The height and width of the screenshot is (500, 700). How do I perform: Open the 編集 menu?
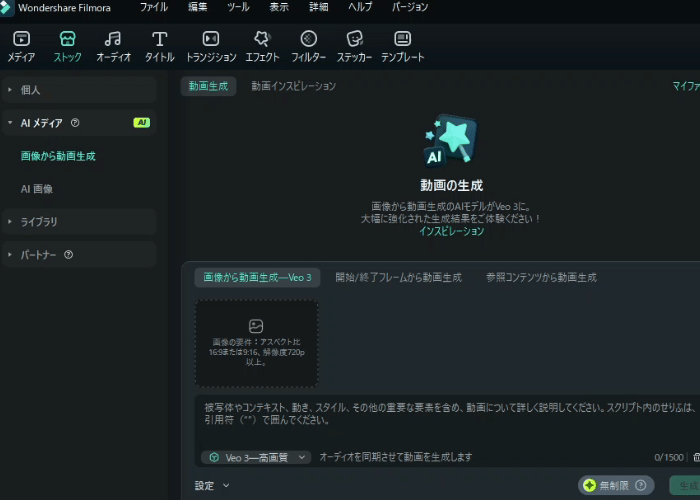point(197,7)
